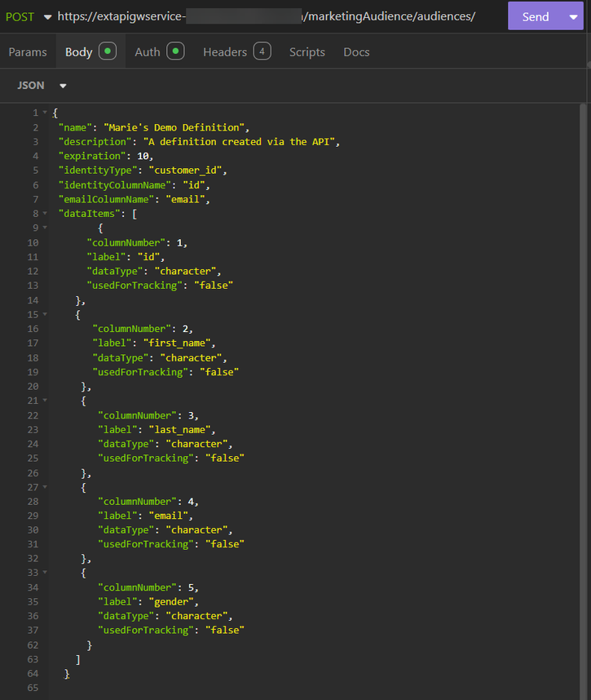Screen dimensions: 591x700
Task: Click the "email" label value on line 29
Action: [x=169, y=516]
